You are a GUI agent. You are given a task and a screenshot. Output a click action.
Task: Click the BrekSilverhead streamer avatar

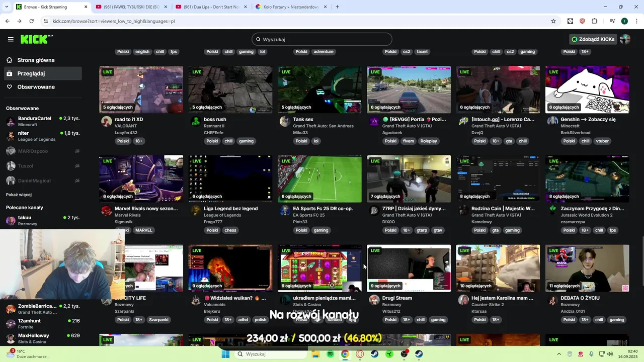[552, 121]
